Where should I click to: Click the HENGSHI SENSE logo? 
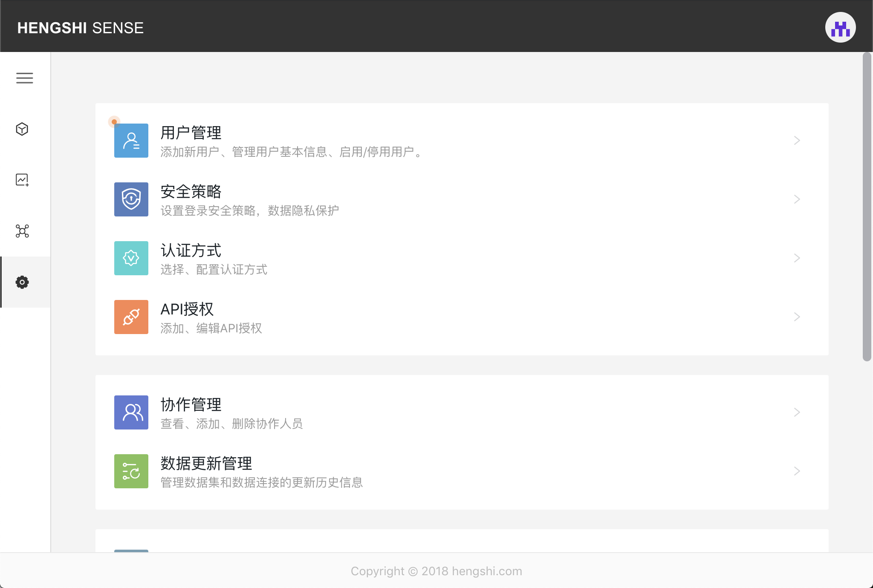point(81,28)
